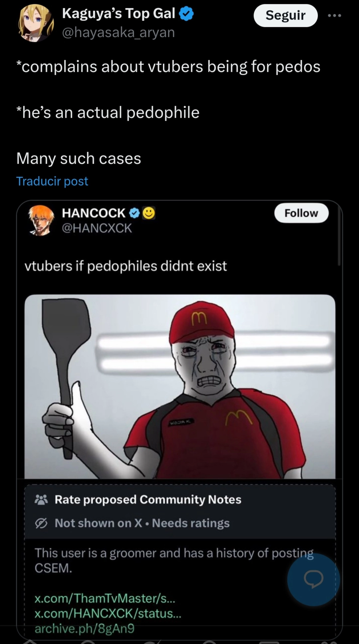Open the three-dot more options menu
The width and height of the screenshot is (359, 644).
334,15
